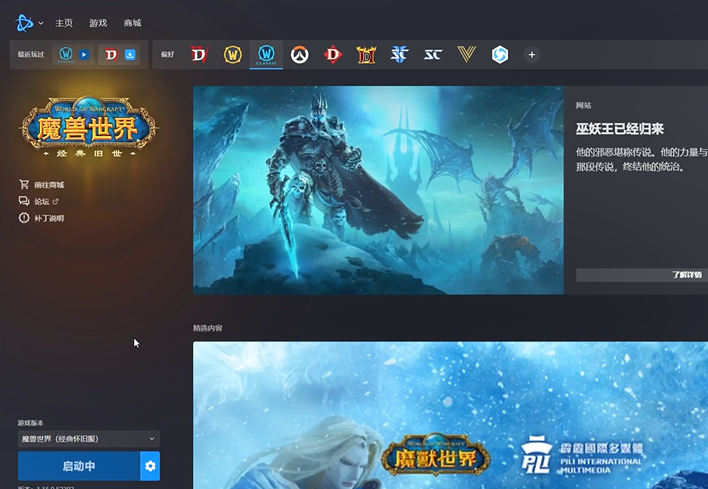Click the 魔兽世界 Classic game logo

(x=88, y=127)
